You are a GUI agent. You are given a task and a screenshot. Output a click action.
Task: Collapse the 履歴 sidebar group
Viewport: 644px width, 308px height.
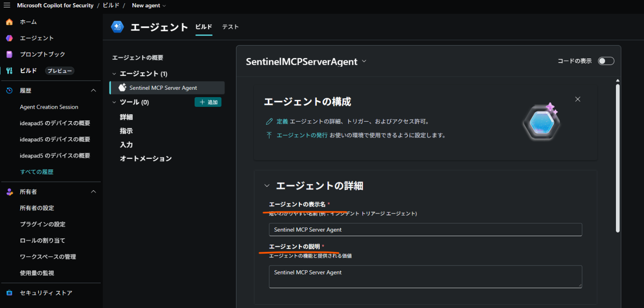[93, 91]
